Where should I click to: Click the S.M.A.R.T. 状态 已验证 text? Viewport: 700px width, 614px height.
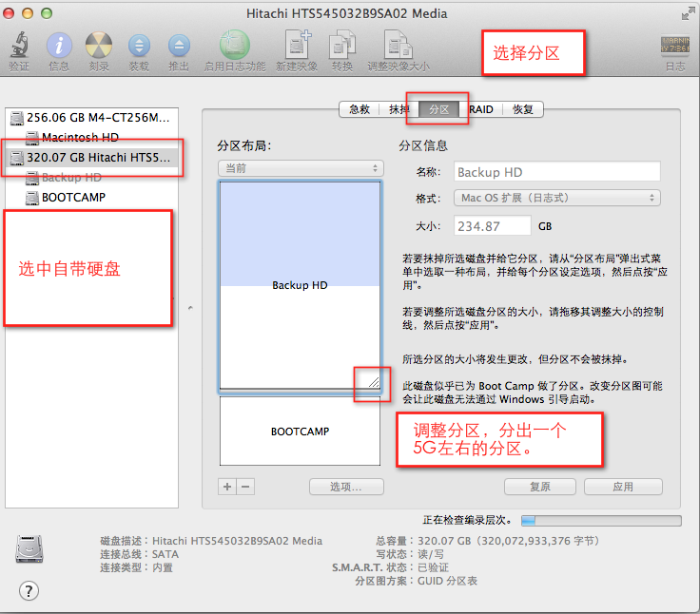coord(390,567)
